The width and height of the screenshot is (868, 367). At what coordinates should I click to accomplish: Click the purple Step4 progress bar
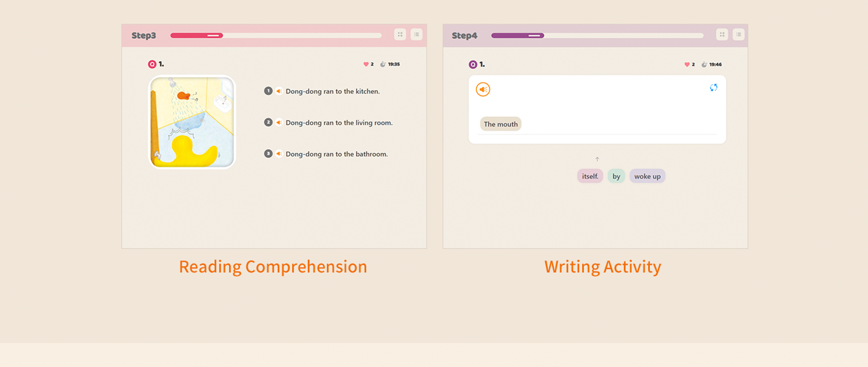click(517, 35)
